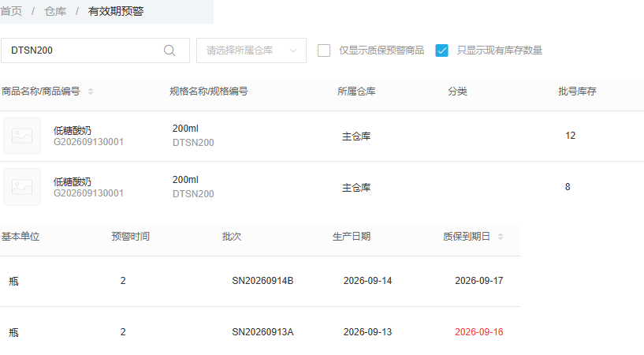Click 生产日期 column header
This screenshot has height=355, width=644.
coord(352,236)
